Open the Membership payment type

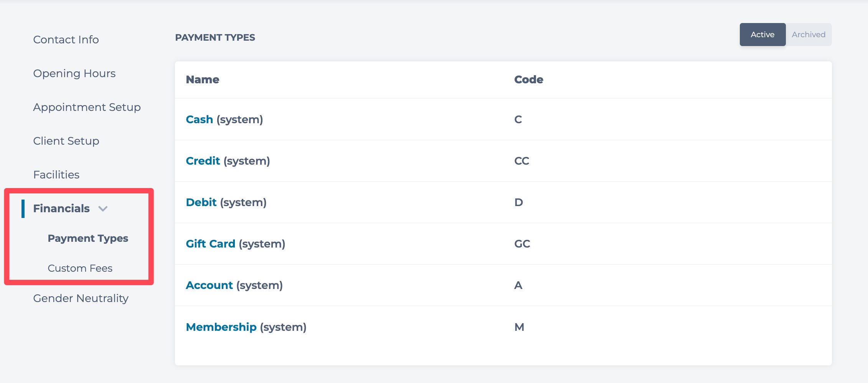point(221,327)
